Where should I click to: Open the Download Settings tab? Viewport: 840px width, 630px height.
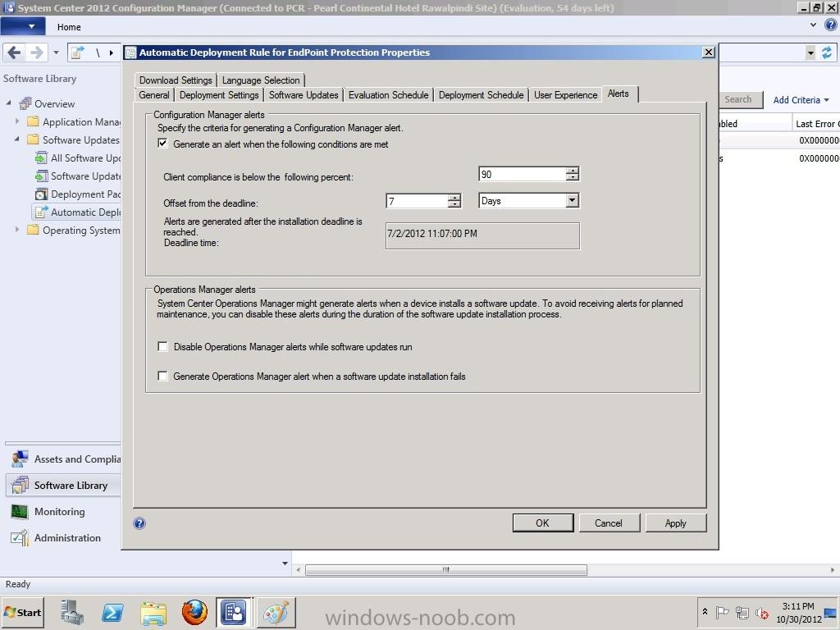(x=176, y=80)
